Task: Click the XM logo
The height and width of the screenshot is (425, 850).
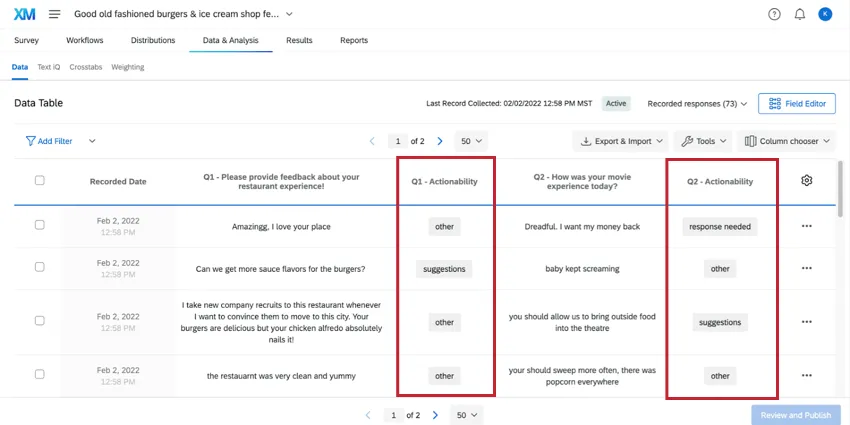Action: click(x=25, y=14)
